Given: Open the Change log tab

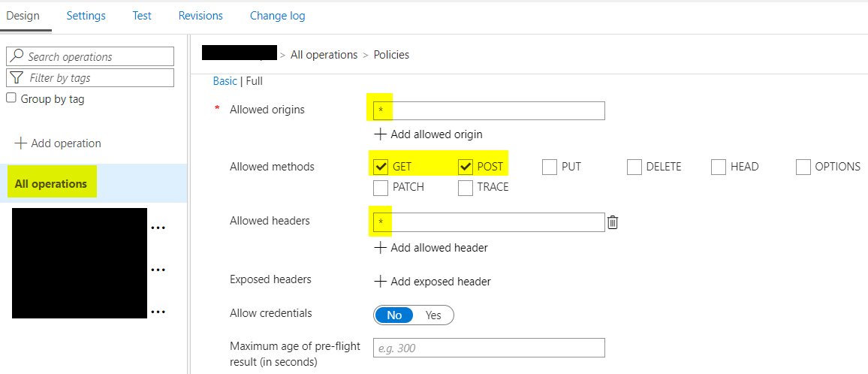Looking at the screenshot, I should click(x=277, y=16).
